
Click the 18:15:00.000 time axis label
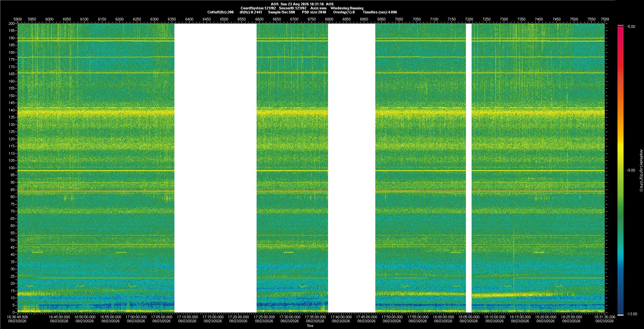point(520,317)
